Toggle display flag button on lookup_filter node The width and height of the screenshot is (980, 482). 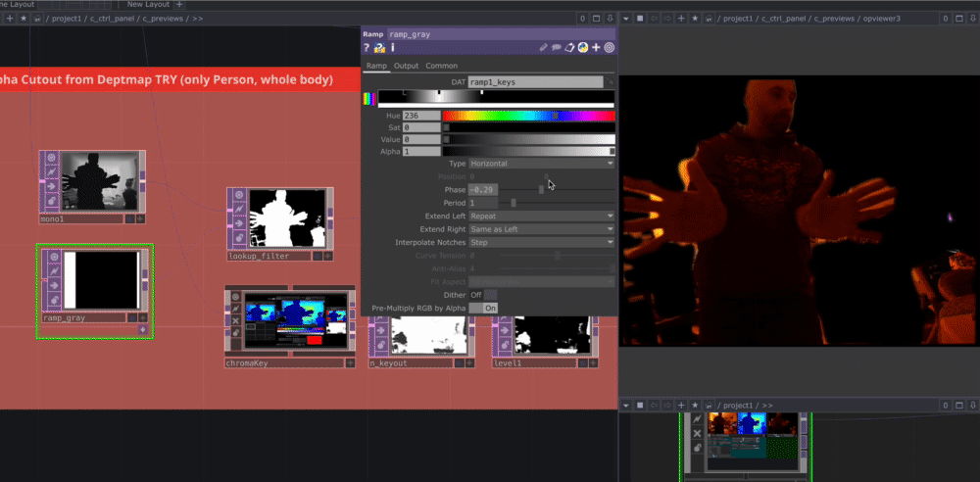pos(318,256)
